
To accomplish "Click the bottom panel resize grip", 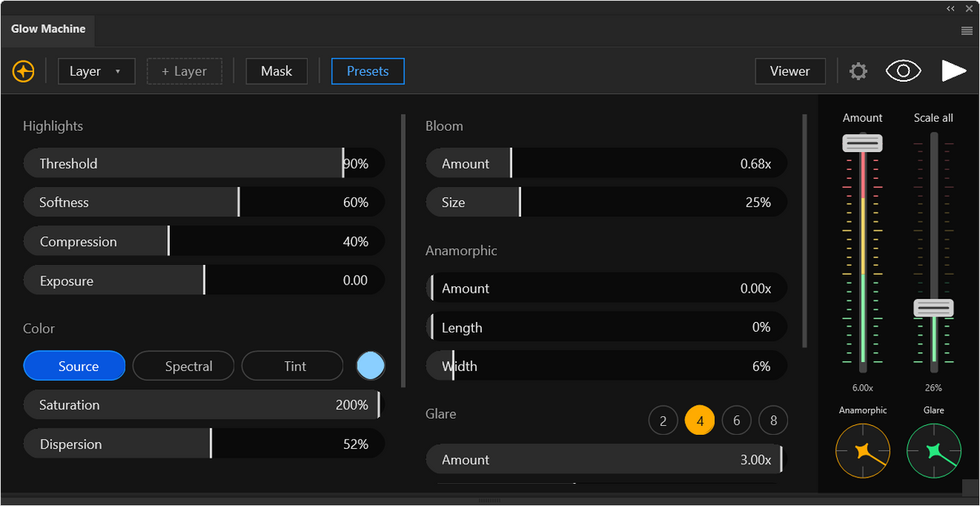I will [490, 499].
